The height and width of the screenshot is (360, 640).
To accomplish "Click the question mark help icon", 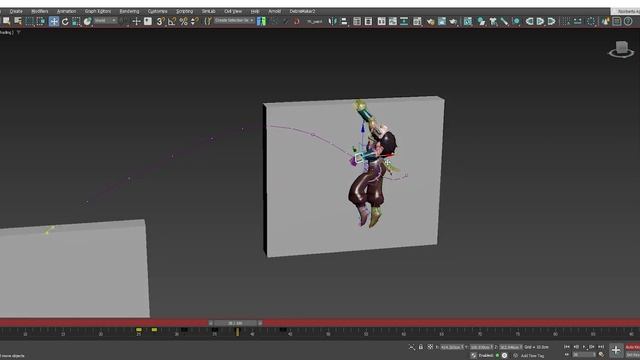I will tap(628, 21).
